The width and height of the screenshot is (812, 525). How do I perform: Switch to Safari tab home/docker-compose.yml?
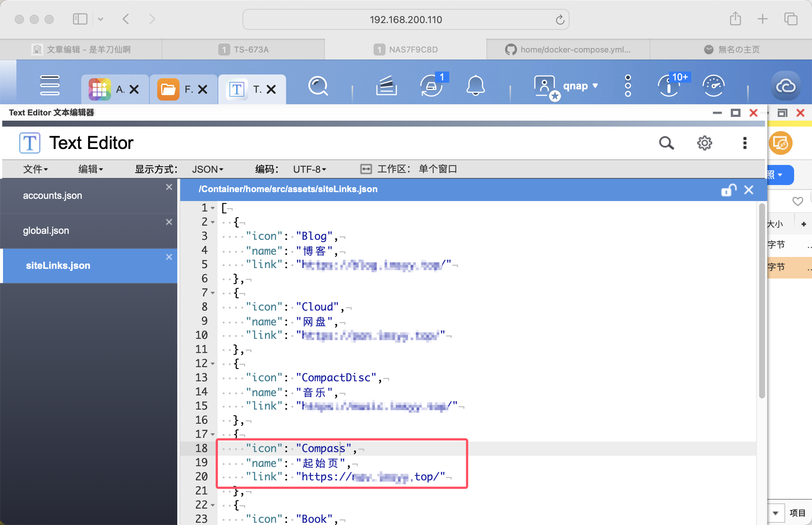tap(568, 50)
